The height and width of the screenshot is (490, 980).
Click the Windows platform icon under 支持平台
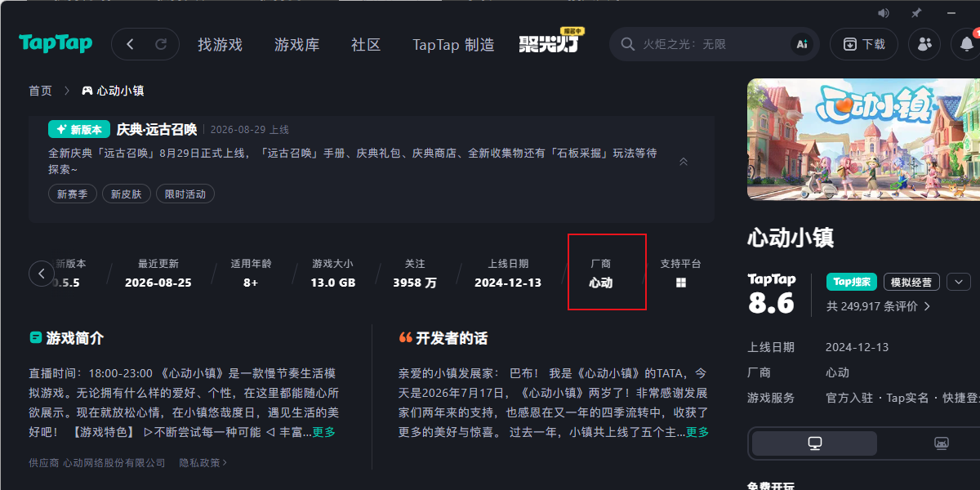[x=681, y=283]
